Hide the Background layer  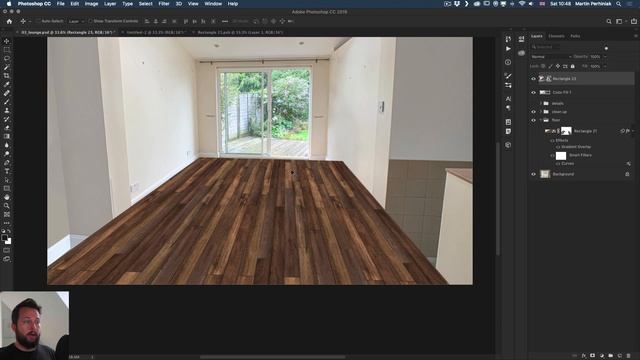point(533,174)
